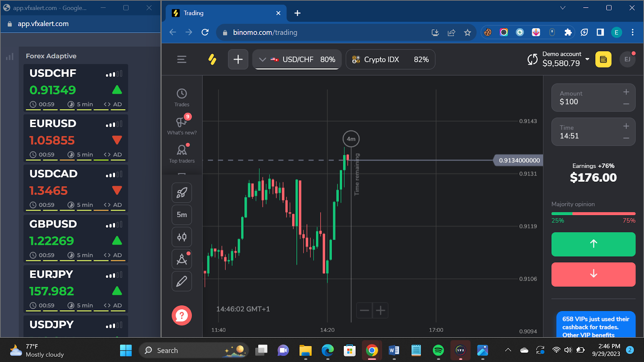Open the GBPUSD signal card in vfxAlert

coord(76,238)
